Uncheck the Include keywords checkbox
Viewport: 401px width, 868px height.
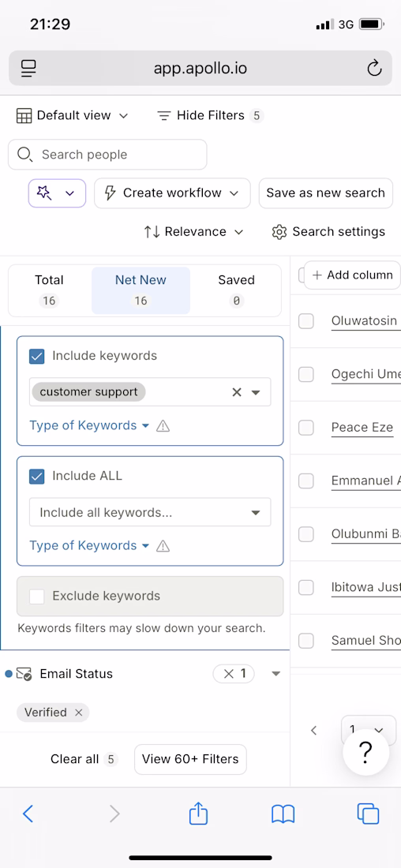tap(36, 356)
